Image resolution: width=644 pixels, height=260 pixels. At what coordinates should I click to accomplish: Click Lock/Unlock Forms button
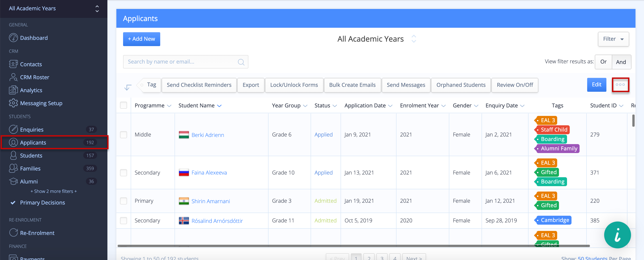click(x=294, y=85)
